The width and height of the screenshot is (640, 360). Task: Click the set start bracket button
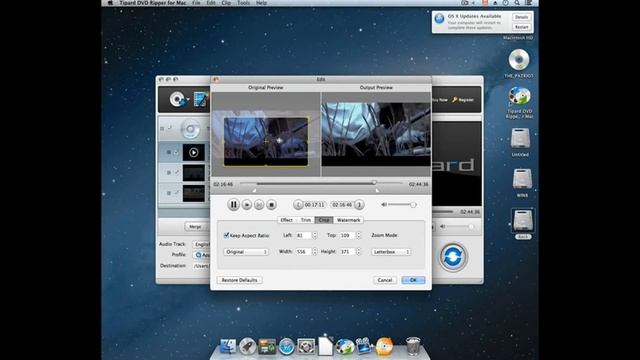tap(298, 204)
